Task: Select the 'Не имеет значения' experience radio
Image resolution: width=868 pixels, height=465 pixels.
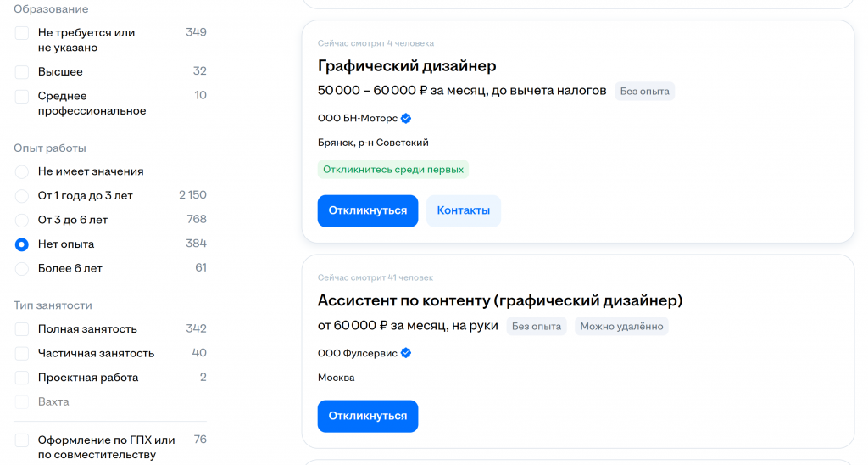Action: point(21,171)
